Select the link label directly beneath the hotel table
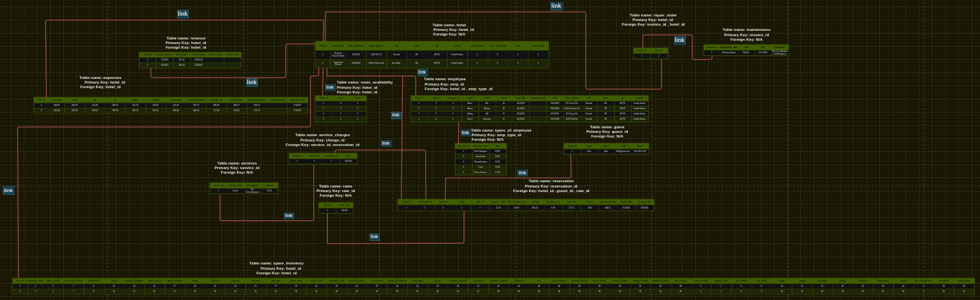The height and width of the screenshot is (300, 980). (x=423, y=72)
